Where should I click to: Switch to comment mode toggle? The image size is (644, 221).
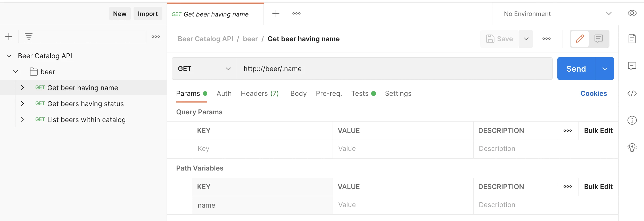click(598, 39)
